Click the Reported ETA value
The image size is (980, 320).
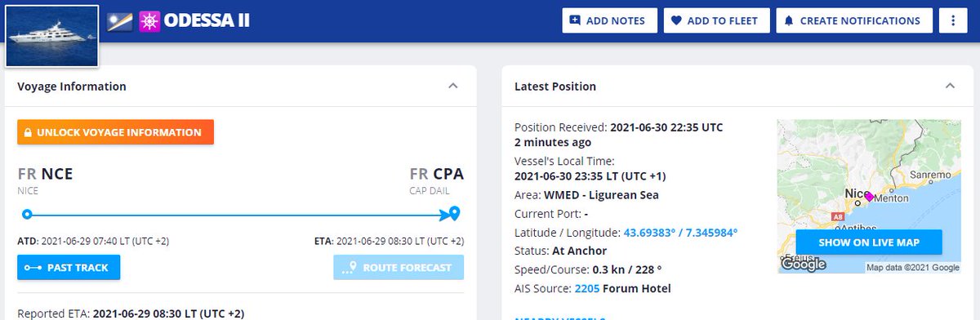click(168, 313)
